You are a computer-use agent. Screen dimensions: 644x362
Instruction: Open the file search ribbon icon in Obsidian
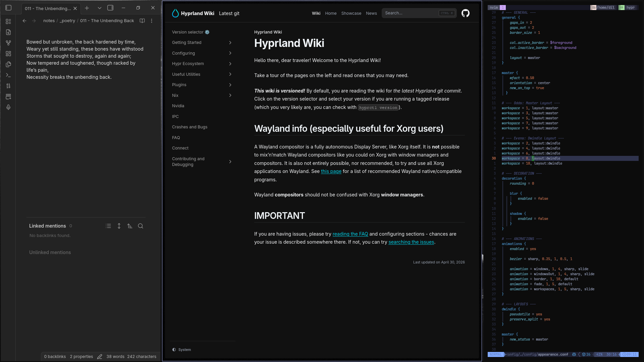tap(8, 32)
